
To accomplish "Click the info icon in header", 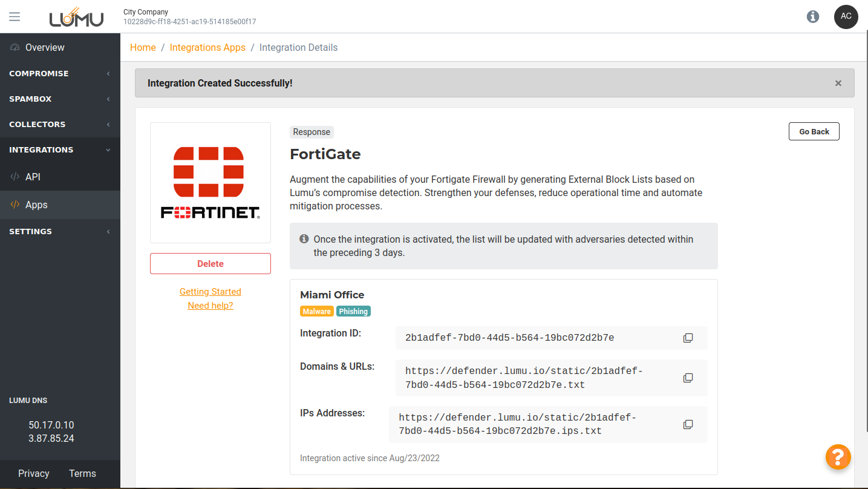I will coord(813,17).
